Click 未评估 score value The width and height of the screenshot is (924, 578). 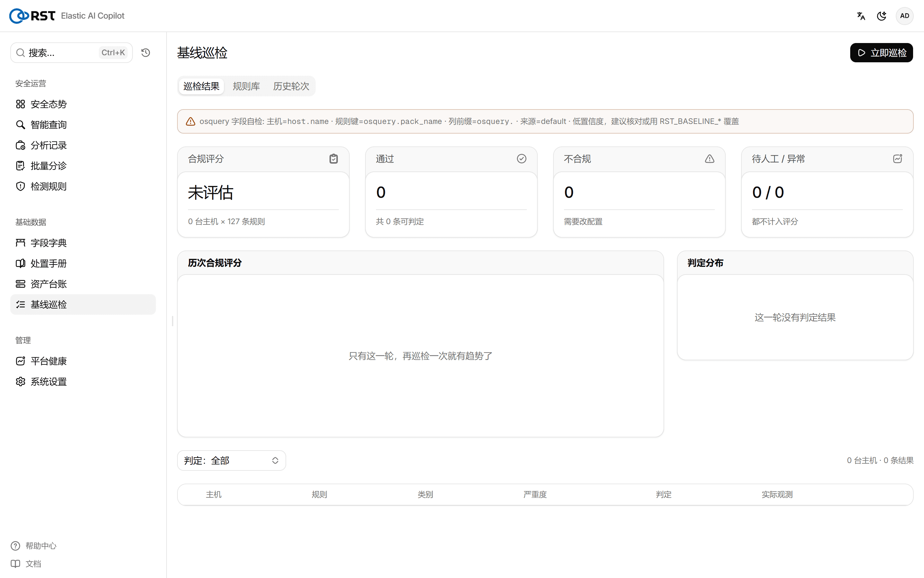[x=210, y=192]
